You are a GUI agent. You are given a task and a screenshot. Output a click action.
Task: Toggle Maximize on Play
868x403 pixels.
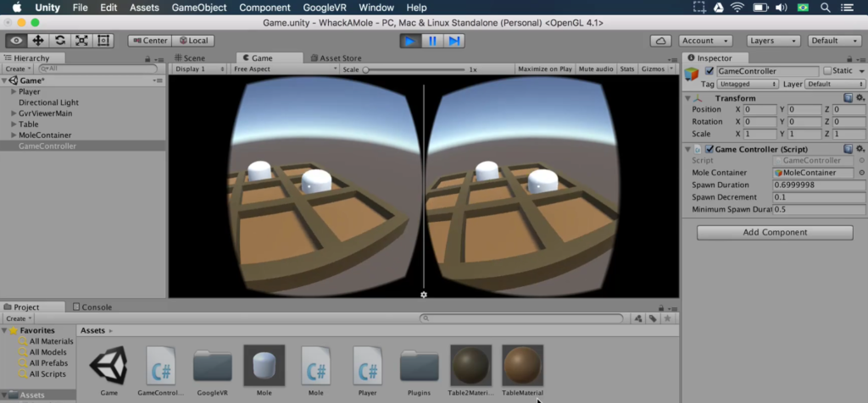click(544, 69)
